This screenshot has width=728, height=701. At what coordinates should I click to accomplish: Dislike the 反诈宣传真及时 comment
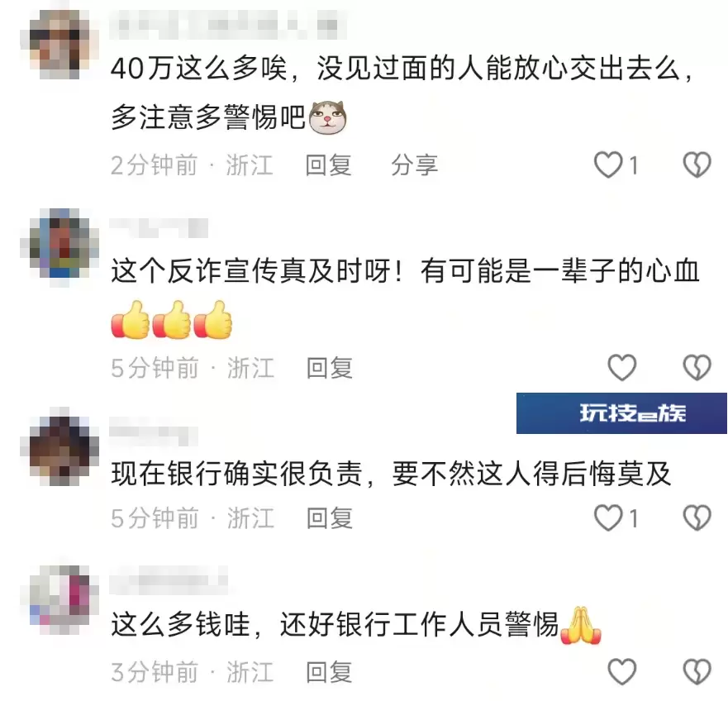(697, 368)
